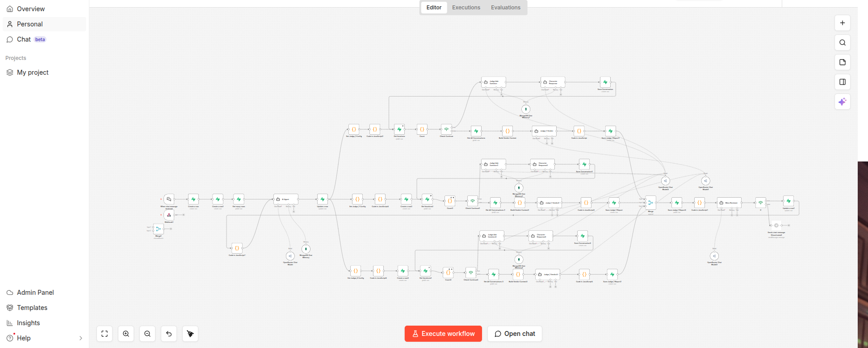This screenshot has height=348, width=868.
Task: Reset the canvas zoom level
Action: tap(169, 334)
